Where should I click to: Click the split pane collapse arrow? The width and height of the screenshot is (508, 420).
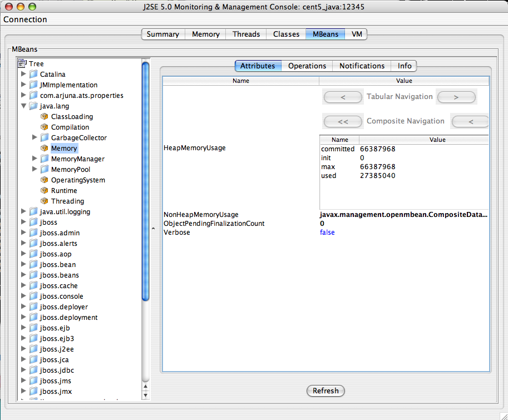point(153,229)
